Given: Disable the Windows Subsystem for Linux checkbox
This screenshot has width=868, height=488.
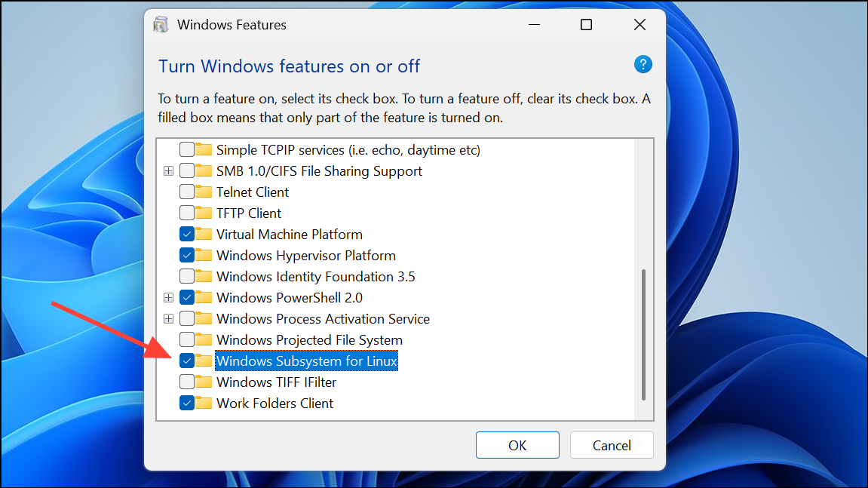Looking at the screenshot, I should [186, 361].
